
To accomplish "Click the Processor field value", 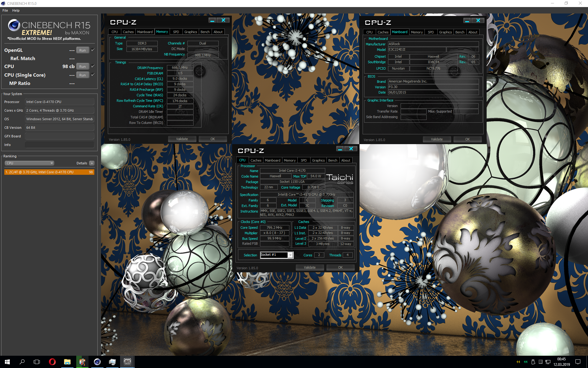I will pos(59,102).
